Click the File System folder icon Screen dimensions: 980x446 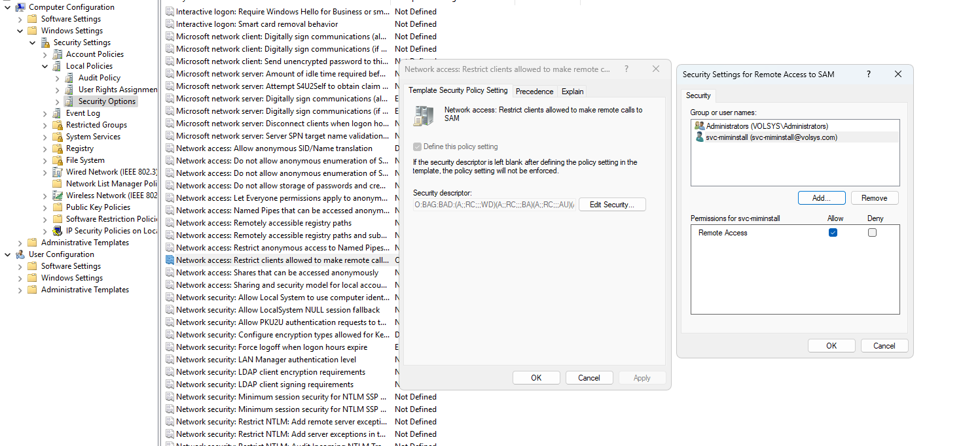58,160
